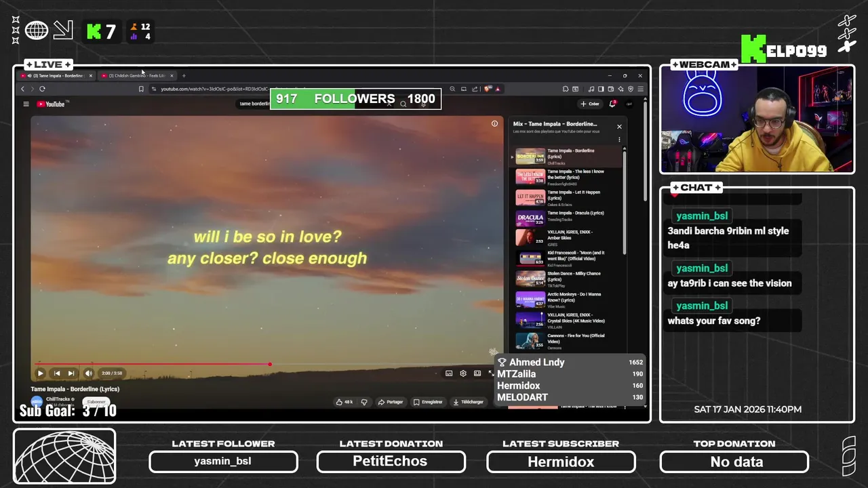Bookmark this page in the browser
Viewport: 868px width, 488px height.
[141, 89]
